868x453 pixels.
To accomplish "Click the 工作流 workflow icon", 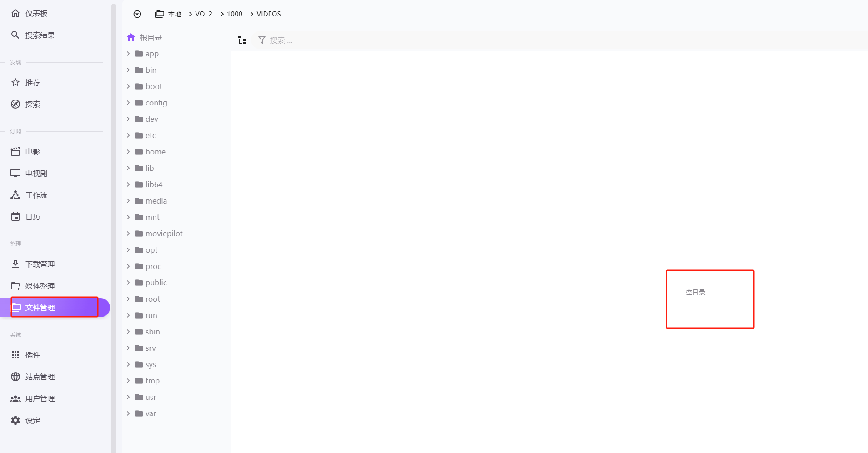I will pyautogui.click(x=15, y=195).
